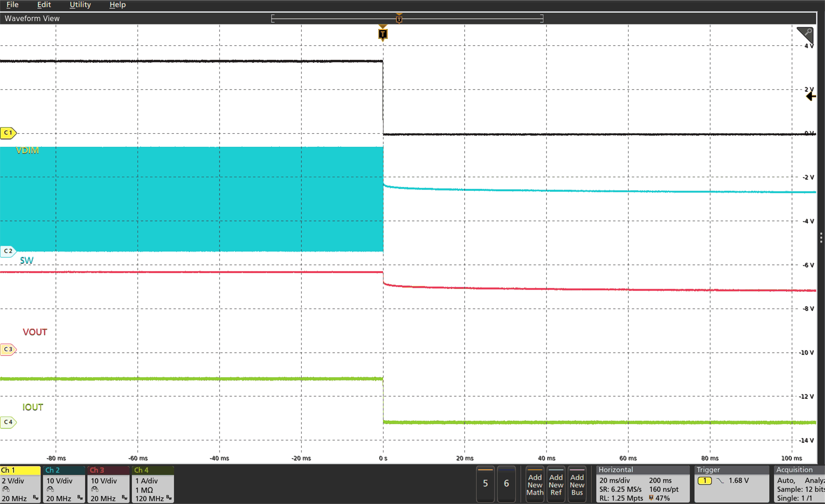Open the Horizontal settings badge
Viewport: 825px width, 504px height.
pos(643,484)
